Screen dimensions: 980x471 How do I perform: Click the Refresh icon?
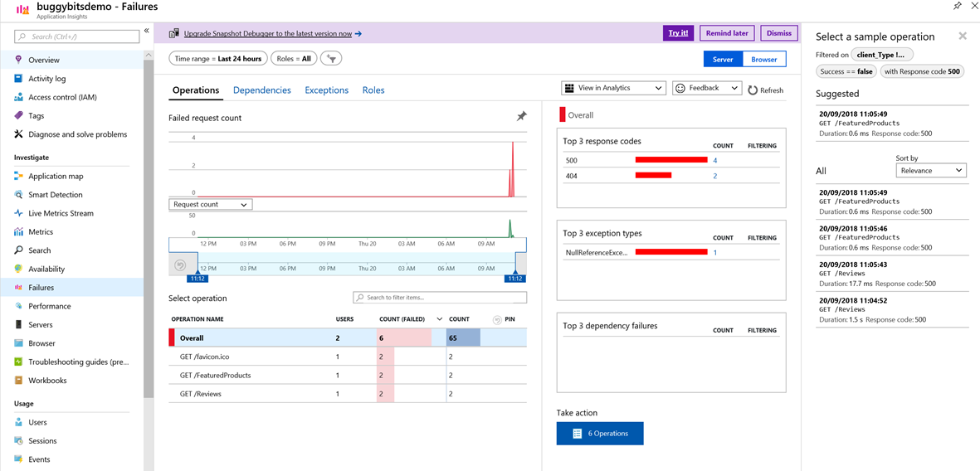click(753, 90)
